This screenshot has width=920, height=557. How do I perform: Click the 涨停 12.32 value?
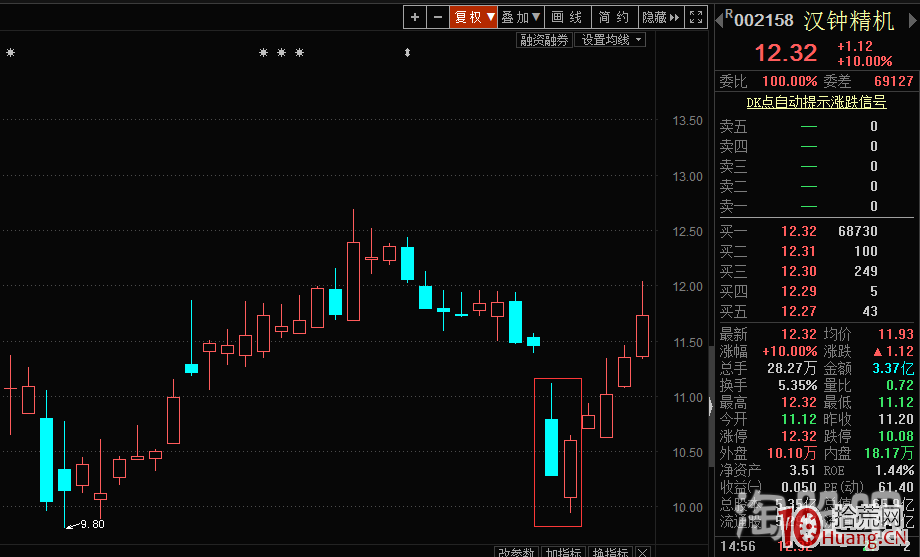click(799, 436)
